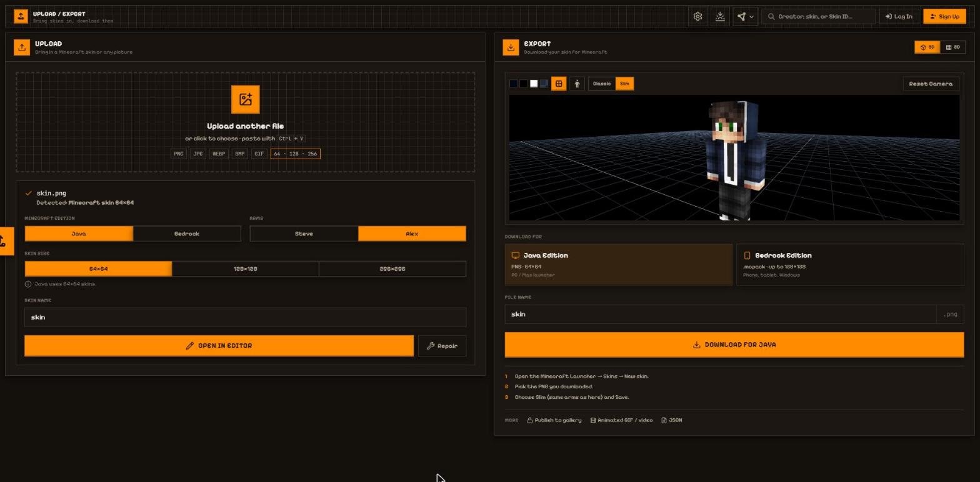The image size is (980, 482).
Task: Choose the Bedrock Edition download card
Action: click(x=850, y=265)
